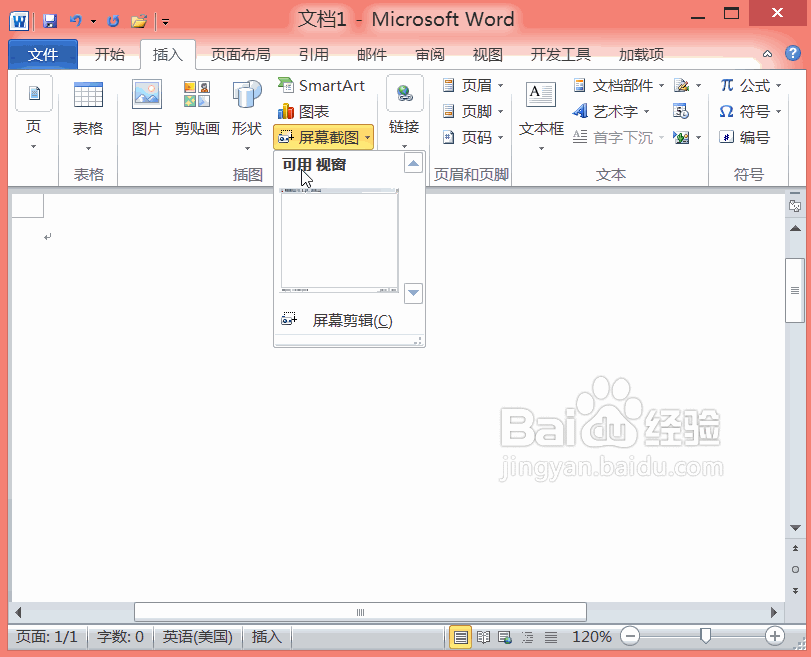Click the 链接 links button
The width and height of the screenshot is (811, 657).
point(404,113)
